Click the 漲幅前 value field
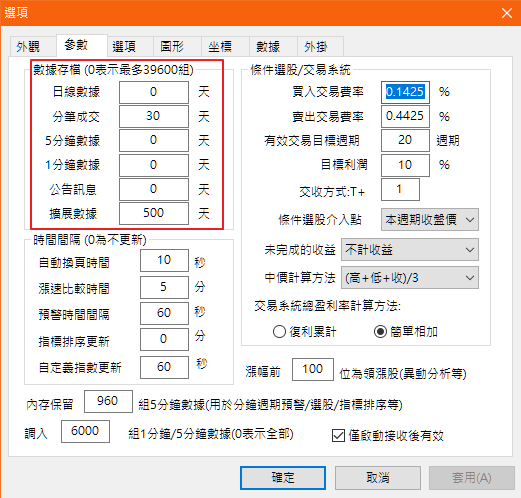The image size is (521, 498). (313, 369)
